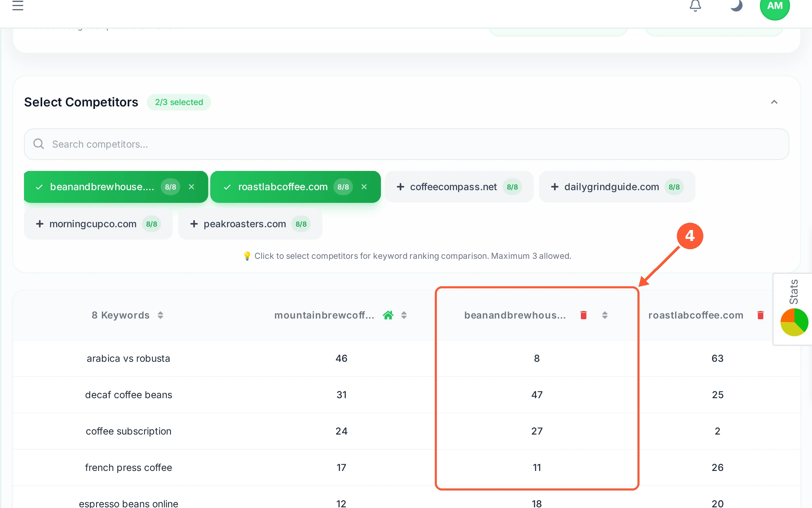Click the search magnifier icon
Image resolution: width=812 pixels, height=508 pixels.
[39, 144]
